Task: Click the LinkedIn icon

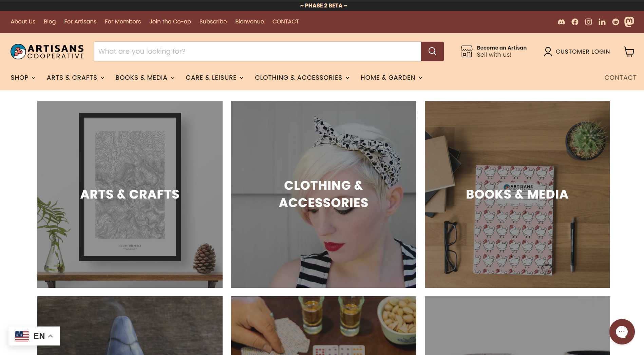Action: pyautogui.click(x=602, y=22)
